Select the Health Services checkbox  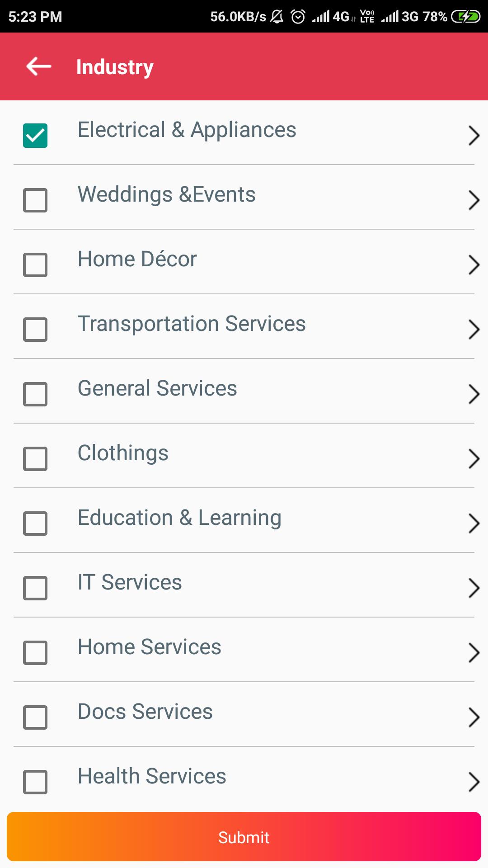click(35, 782)
